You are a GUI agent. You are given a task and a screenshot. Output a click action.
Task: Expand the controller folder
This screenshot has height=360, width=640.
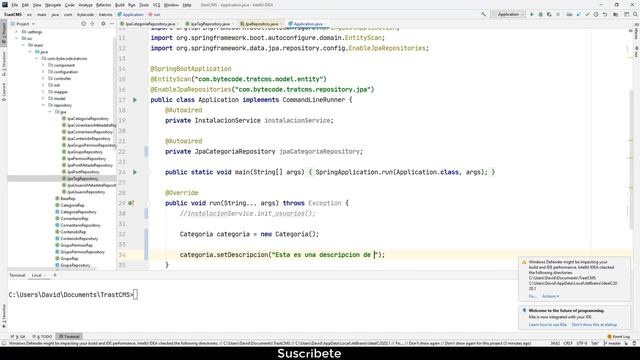43,78
